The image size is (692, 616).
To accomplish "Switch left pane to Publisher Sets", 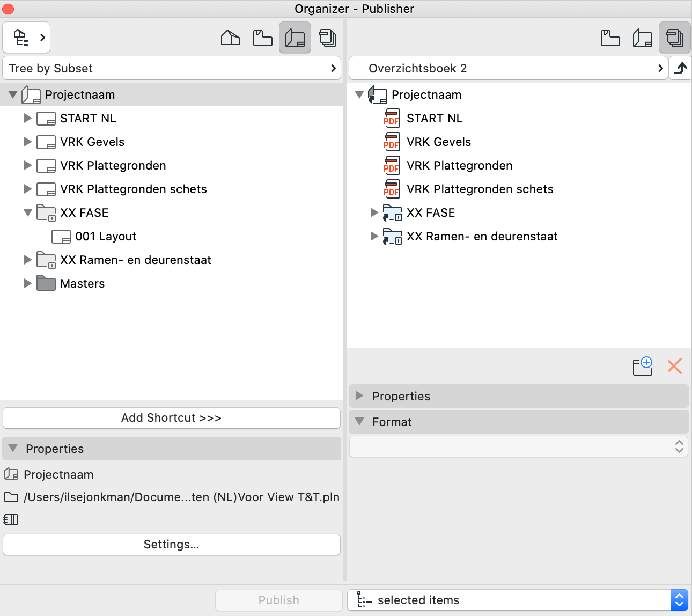I will (327, 38).
